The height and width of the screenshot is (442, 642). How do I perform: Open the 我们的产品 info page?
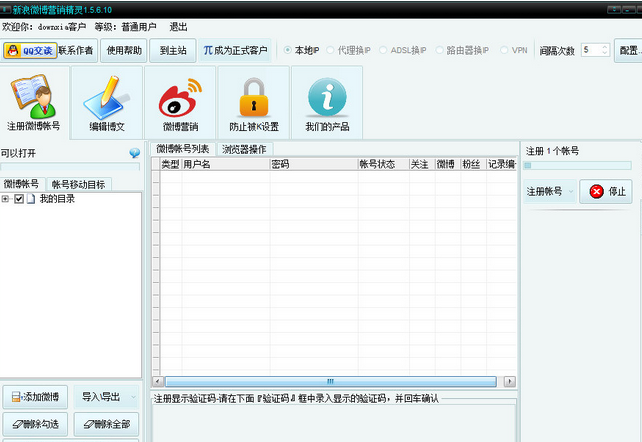[327, 103]
